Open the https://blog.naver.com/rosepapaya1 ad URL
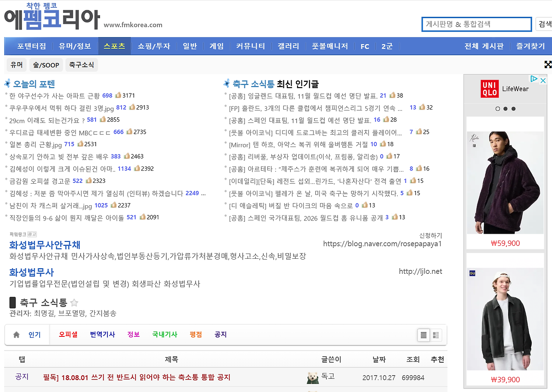This screenshot has height=392, width=552. pyautogui.click(x=383, y=244)
